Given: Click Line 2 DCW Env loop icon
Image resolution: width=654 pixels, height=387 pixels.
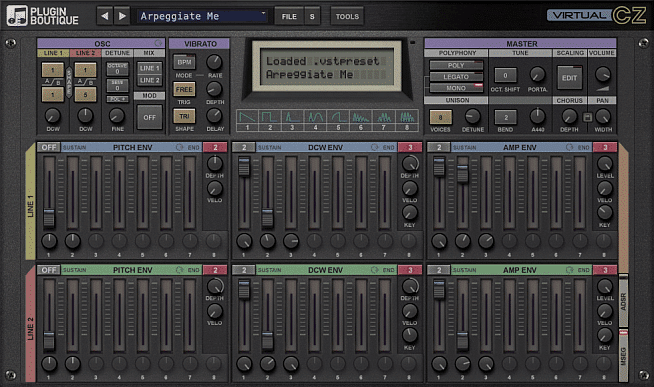Looking at the screenshot, I should coord(375,270).
